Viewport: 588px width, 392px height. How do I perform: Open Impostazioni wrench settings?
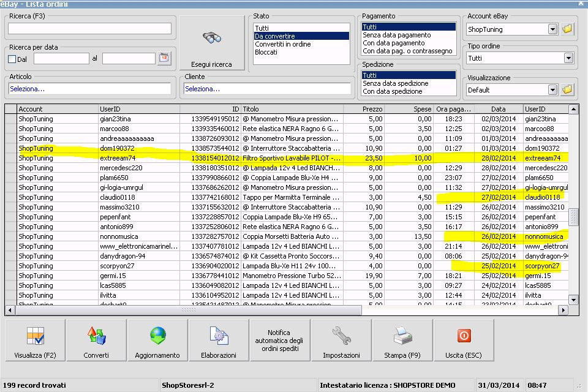click(341, 341)
